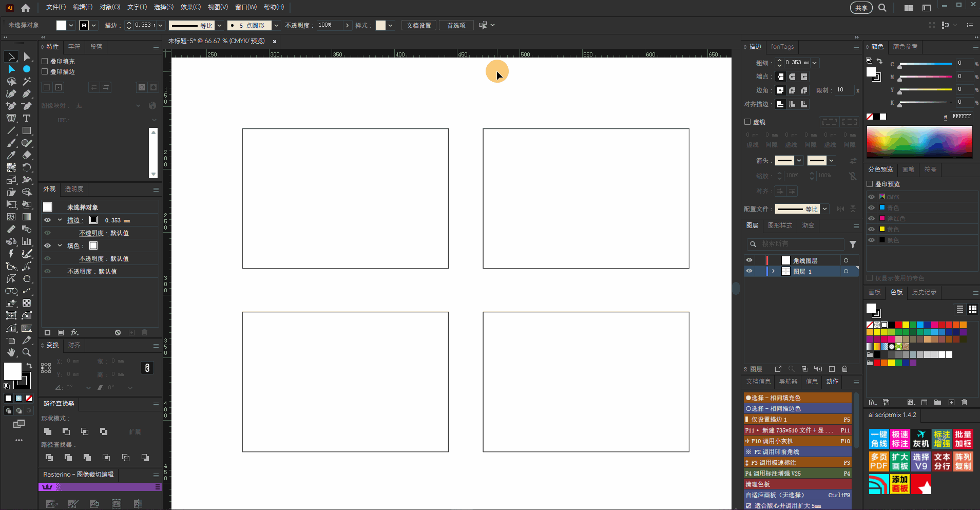Viewport: 980px width, 510px height.
Task: Select the Eraser tool
Action: click(27, 155)
